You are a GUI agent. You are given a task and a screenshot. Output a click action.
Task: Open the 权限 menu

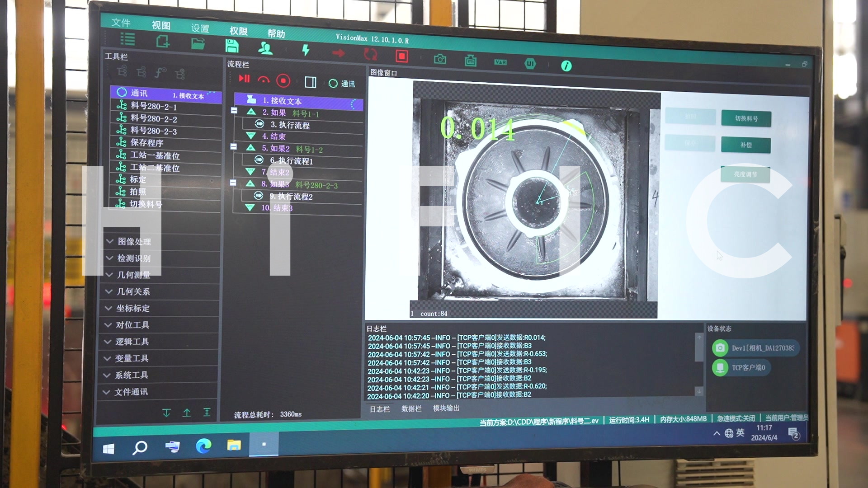[x=238, y=31]
